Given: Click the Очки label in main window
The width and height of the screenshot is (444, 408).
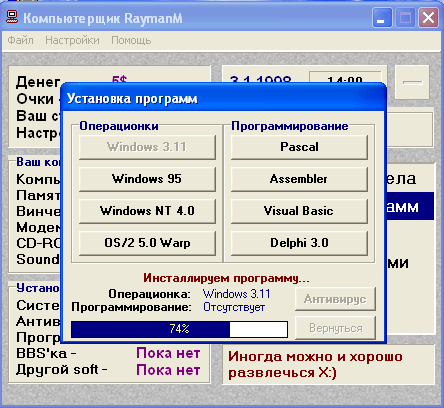Looking at the screenshot, I should [35, 99].
